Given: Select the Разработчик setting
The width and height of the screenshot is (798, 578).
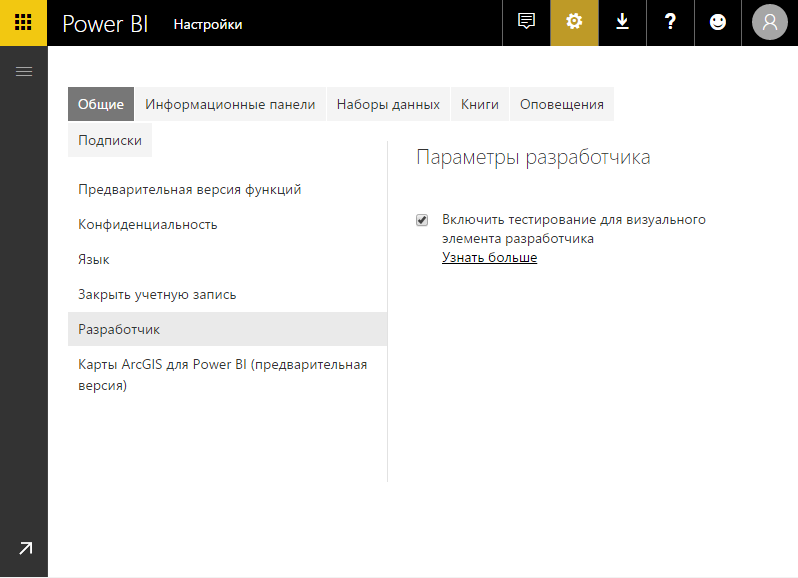Looking at the screenshot, I should tap(227, 329).
